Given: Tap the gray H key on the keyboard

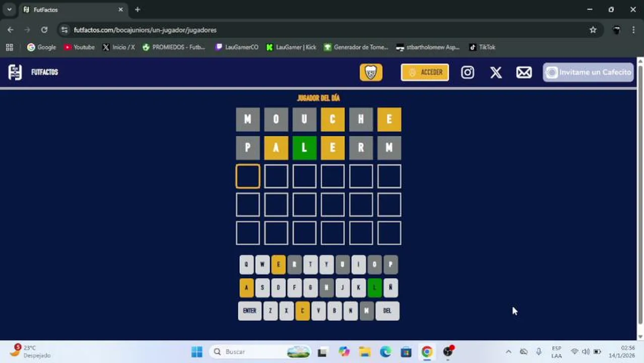Looking at the screenshot, I should 327,288.
